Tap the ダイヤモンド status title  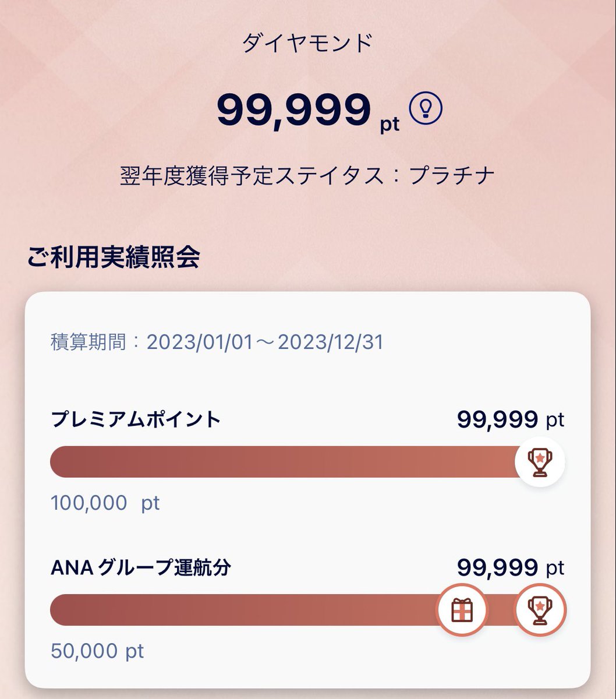click(307, 43)
